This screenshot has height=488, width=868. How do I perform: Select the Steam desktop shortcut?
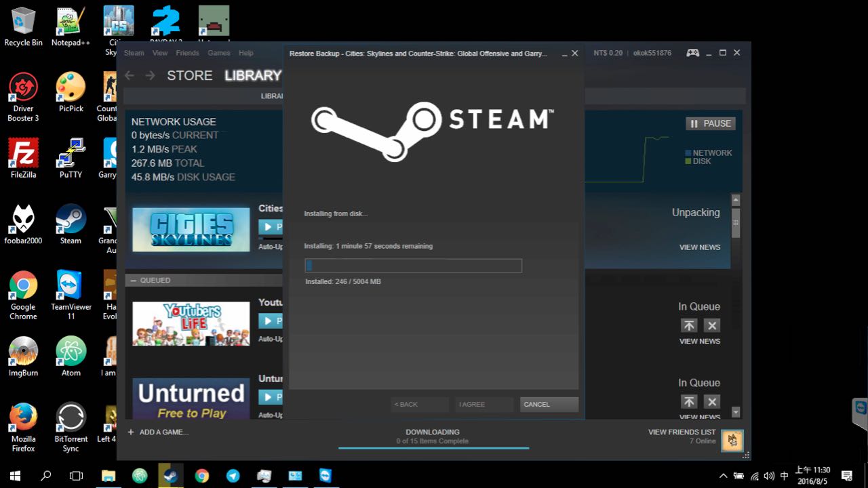[x=71, y=225]
